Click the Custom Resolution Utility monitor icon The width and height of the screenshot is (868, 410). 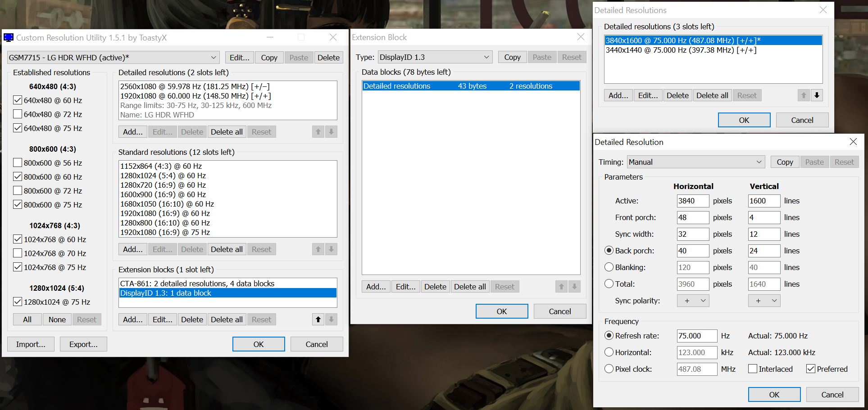9,38
